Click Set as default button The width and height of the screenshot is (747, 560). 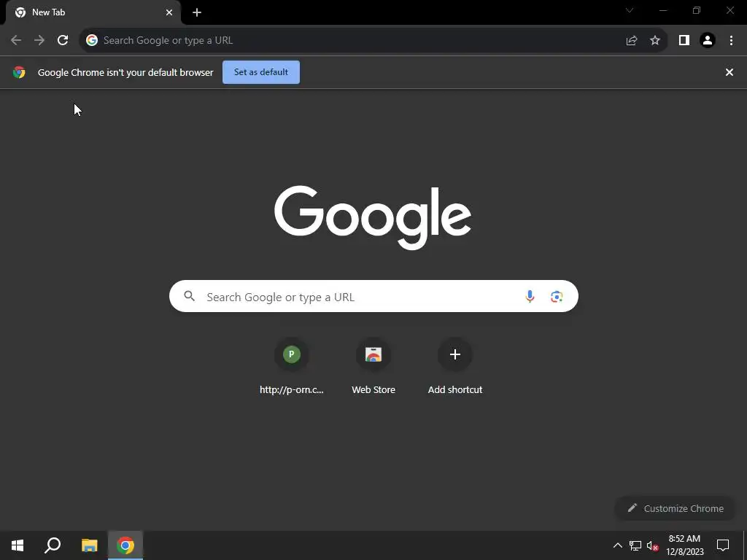261,72
